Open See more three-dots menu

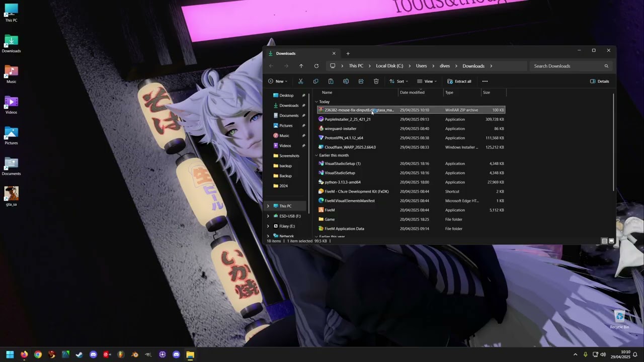coord(485,81)
